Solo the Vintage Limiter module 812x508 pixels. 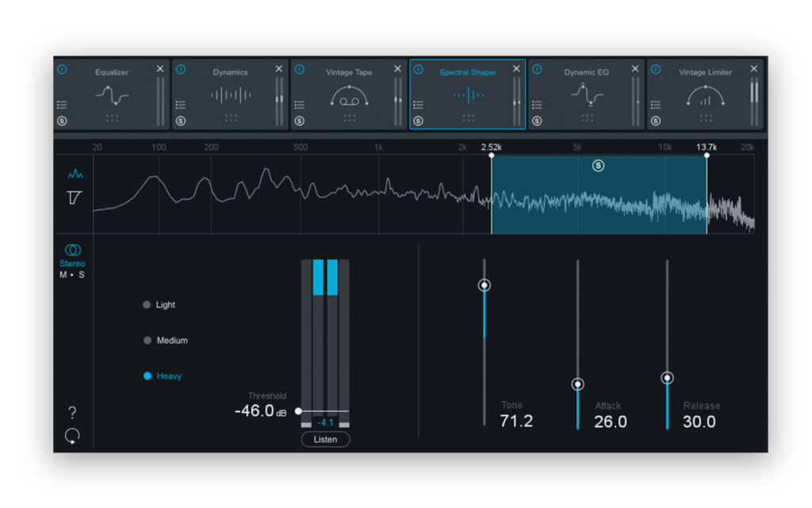click(x=656, y=121)
